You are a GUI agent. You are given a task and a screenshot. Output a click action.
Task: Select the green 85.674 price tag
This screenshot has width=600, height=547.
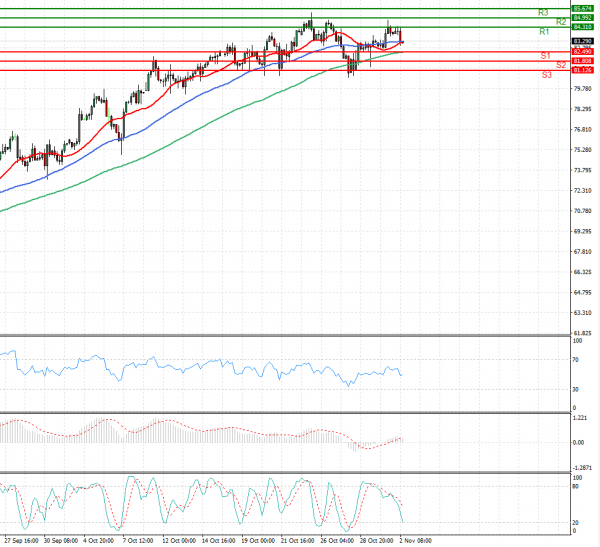[x=582, y=8]
